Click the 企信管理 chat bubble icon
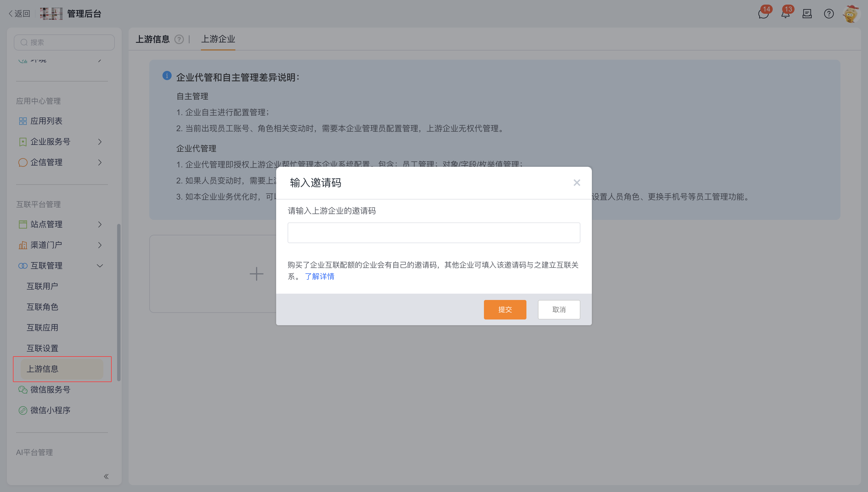The image size is (868, 492). point(23,162)
